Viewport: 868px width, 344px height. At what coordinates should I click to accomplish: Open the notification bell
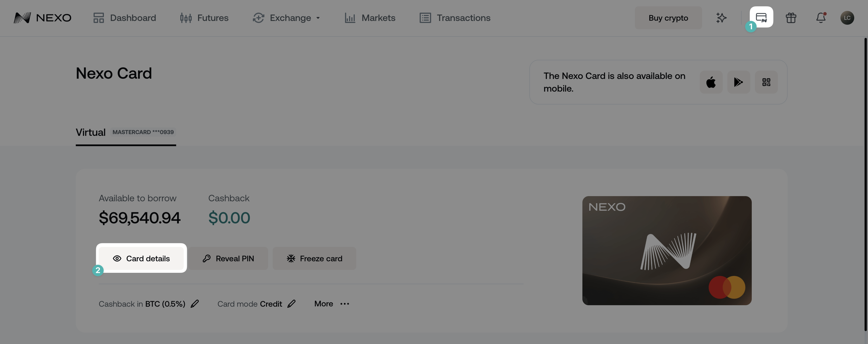(x=820, y=18)
